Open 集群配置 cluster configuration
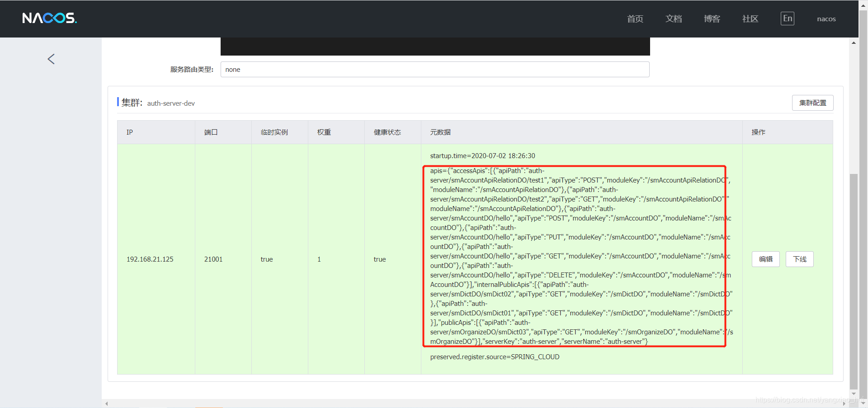Screen dimensions: 868x408 (x=813, y=103)
